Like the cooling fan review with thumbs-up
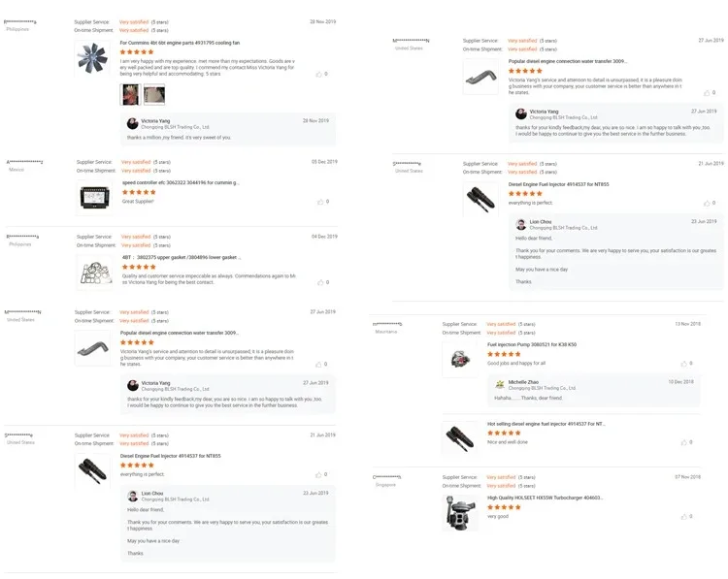This screenshot has height=579, width=728. [319, 74]
